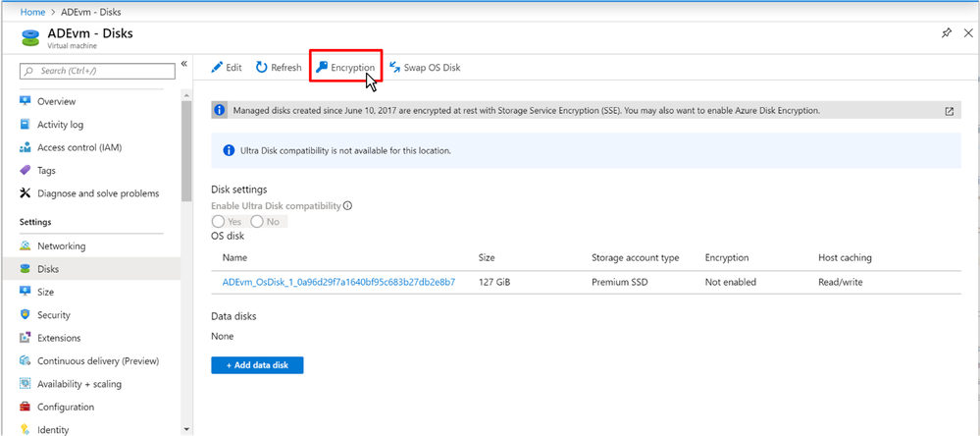Select Yes for Ultra Disk compatibility
This screenshot has height=436, width=980.
[x=218, y=222]
